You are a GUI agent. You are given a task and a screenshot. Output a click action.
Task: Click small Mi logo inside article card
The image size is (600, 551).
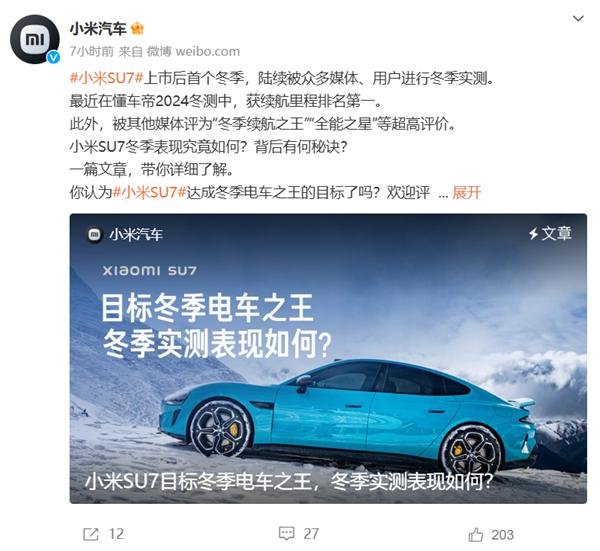pyautogui.click(x=94, y=235)
